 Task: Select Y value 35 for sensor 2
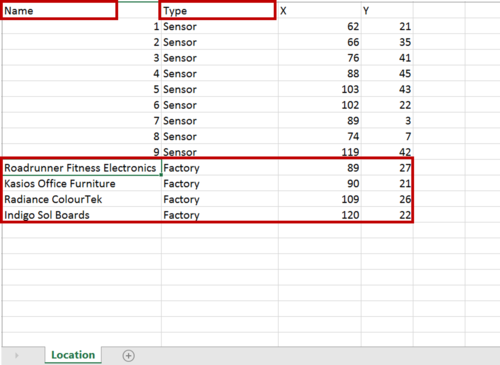(387, 42)
